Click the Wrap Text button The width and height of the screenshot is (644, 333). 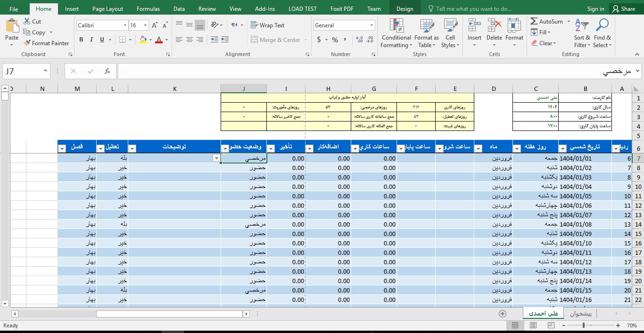[267, 25]
